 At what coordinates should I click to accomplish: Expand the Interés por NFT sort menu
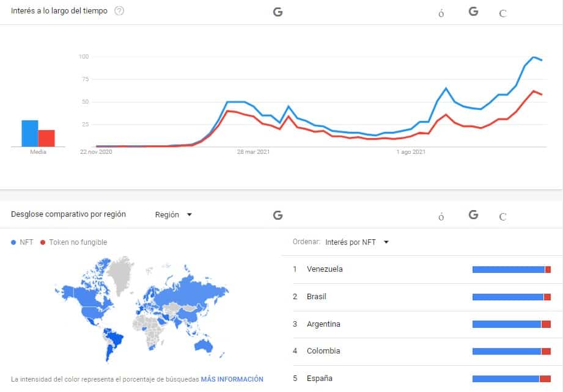point(357,242)
